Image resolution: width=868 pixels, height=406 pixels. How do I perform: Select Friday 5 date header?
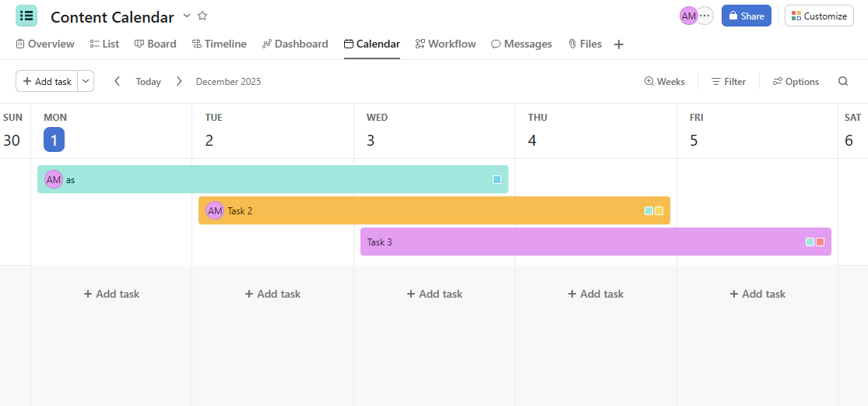pos(694,140)
